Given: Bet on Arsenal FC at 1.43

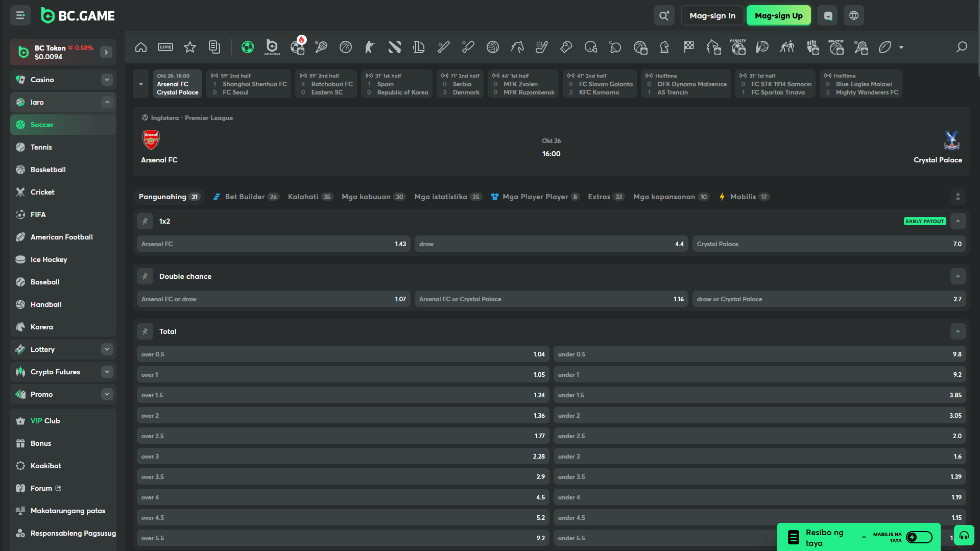Looking at the screenshot, I should (x=274, y=244).
